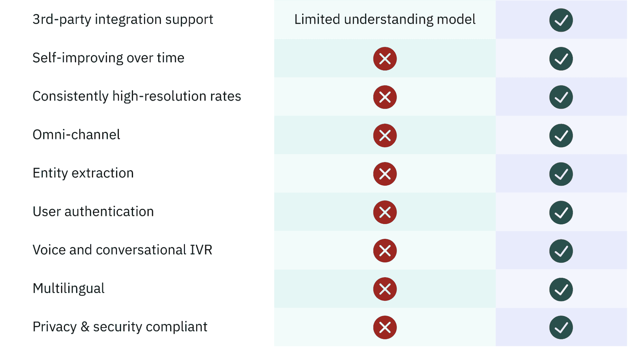Click the checkmark in the Multilingual row
Screen dimensions: 644x363
click(561, 289)
